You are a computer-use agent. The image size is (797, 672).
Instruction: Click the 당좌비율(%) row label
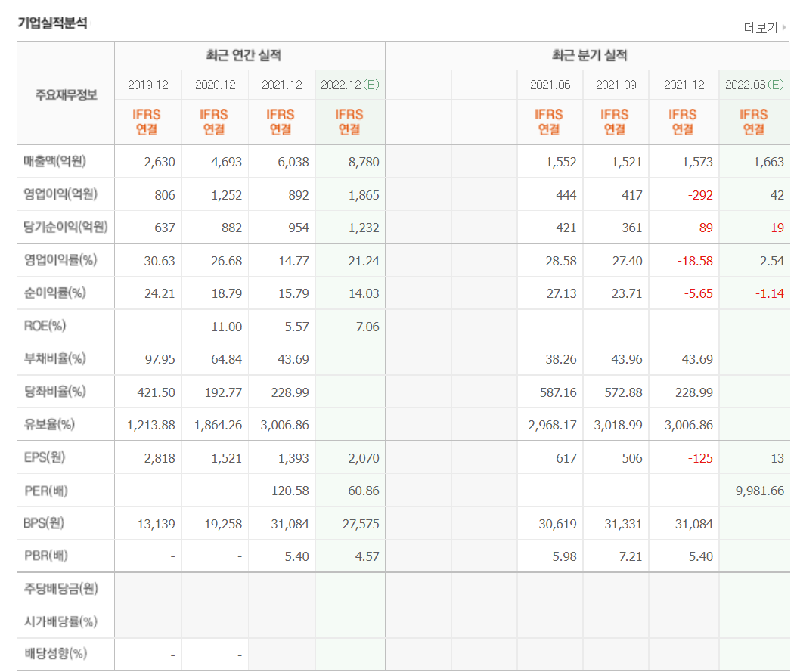(x=55, y=392)
